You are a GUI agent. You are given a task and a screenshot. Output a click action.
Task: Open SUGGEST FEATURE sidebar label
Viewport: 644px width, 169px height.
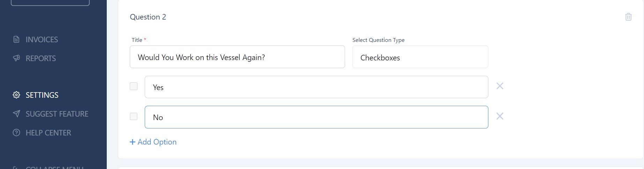pos(57,114)
